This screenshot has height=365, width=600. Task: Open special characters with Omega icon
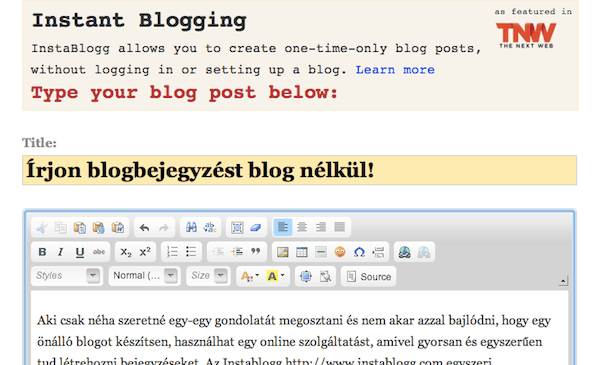(x=359, y=252)
